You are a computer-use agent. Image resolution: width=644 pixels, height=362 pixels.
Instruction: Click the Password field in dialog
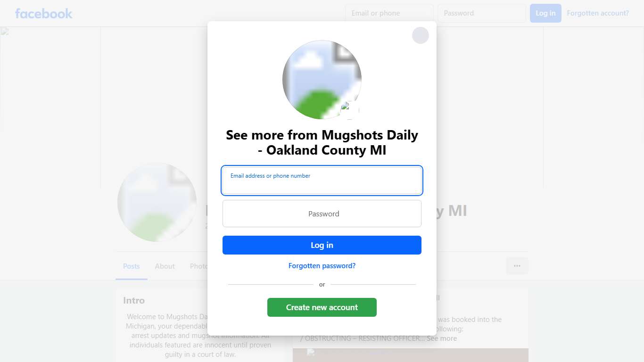322,214
